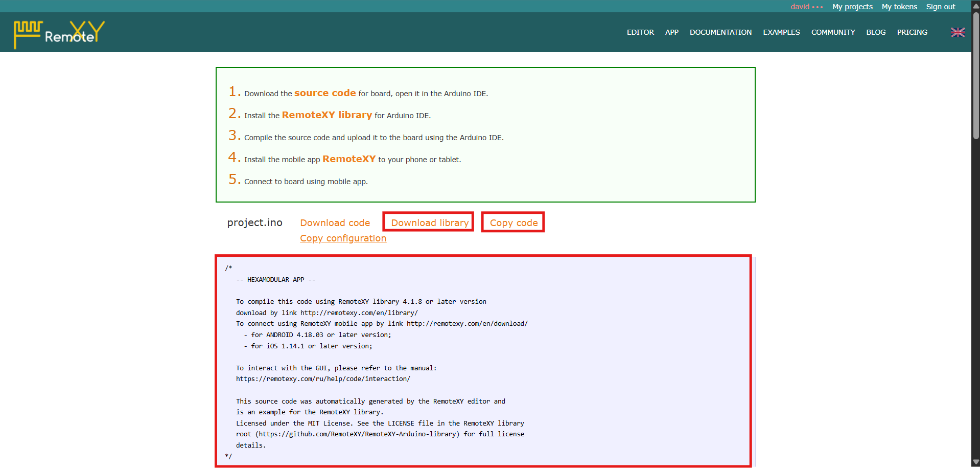The height and width of the screenshot is (468, 980).
Task: Open My tokens
Action: (x=899, y=7)
